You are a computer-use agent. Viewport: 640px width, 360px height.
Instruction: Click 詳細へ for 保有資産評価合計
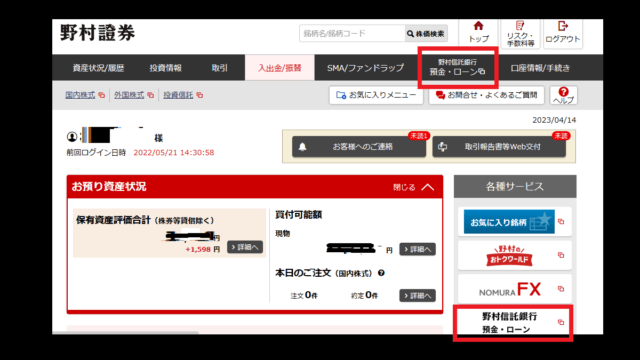[x=245, y=247]
